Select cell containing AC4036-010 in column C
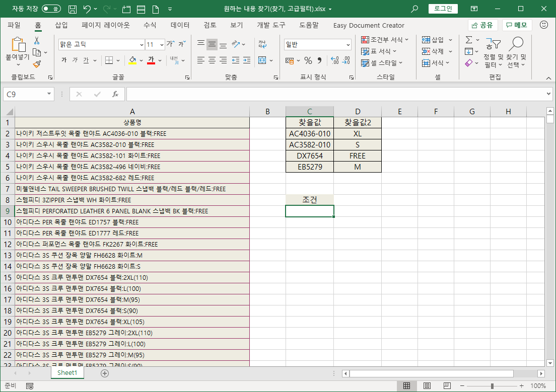Screen dimensions: 556x392 [x=310, y=134]
